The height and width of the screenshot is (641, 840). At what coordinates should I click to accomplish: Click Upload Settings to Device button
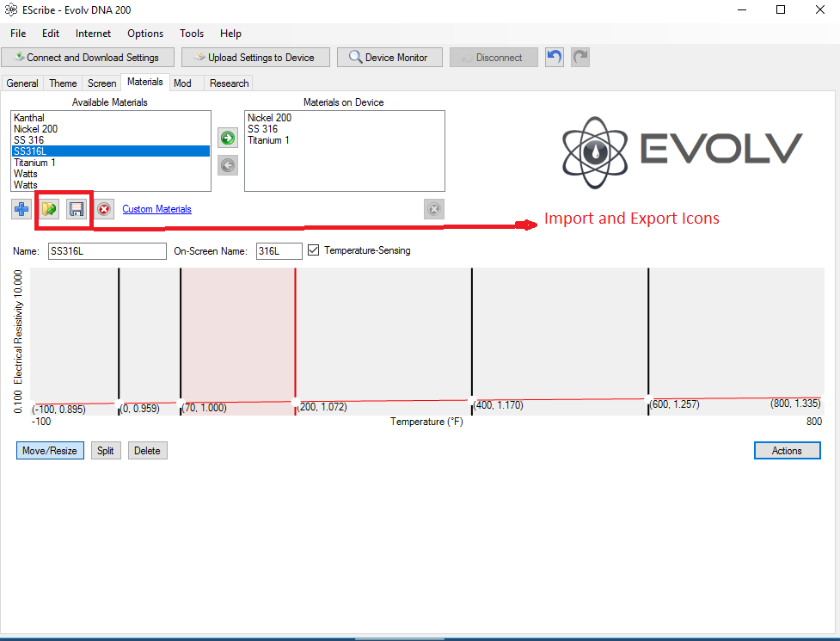coord(254,58)
